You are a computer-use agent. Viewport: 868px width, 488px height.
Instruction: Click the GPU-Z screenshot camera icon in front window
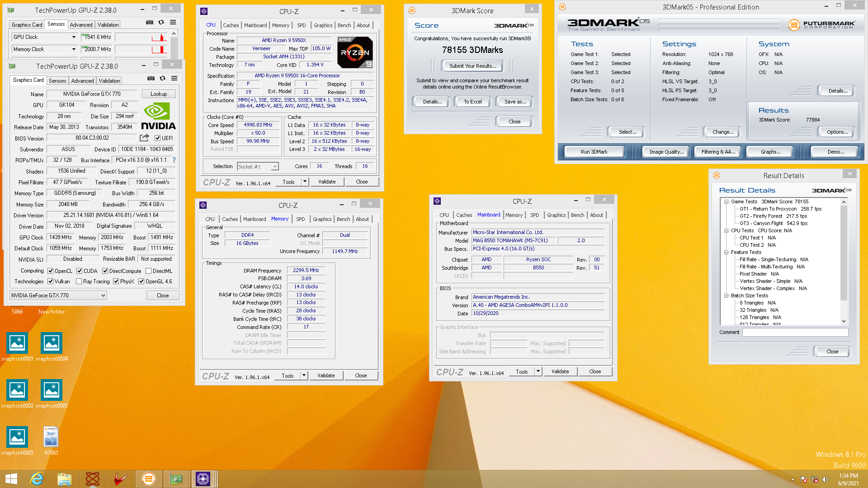[151, 79]
